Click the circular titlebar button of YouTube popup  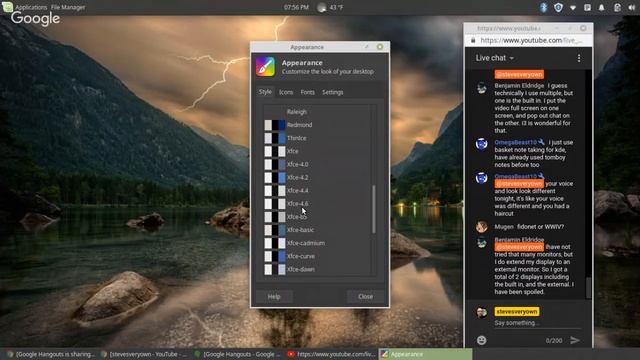(583, 28)
